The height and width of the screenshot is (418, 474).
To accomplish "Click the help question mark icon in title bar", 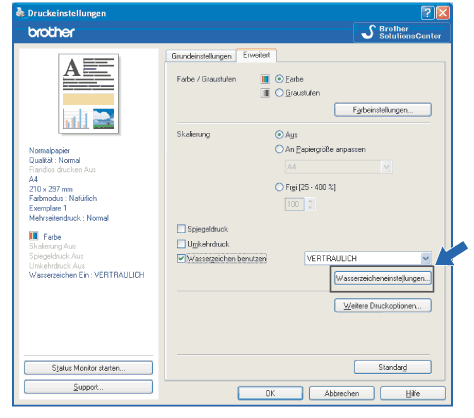I will 427,13.
